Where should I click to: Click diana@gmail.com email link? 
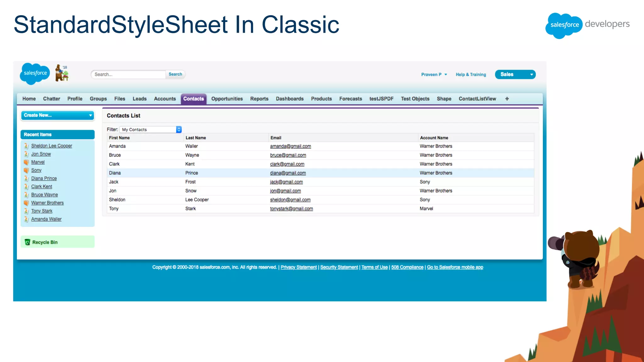[x=288, y=173]
